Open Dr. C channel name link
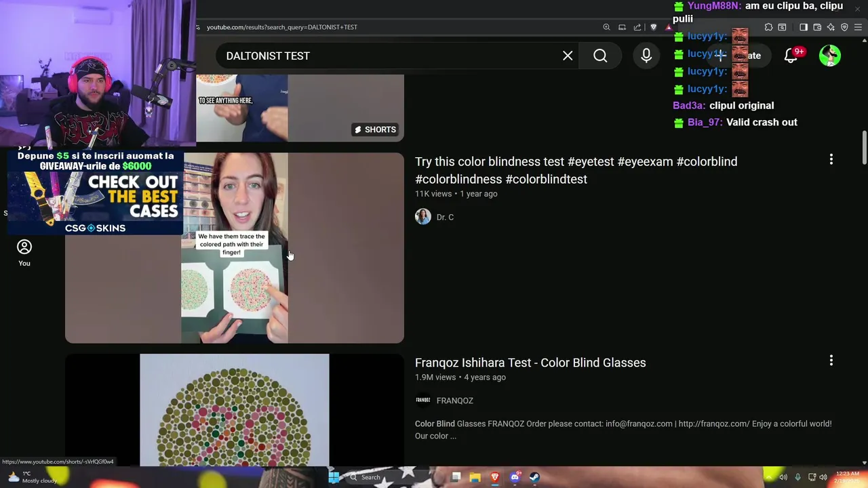Viewport: 868px width, 488px height. 445,217
